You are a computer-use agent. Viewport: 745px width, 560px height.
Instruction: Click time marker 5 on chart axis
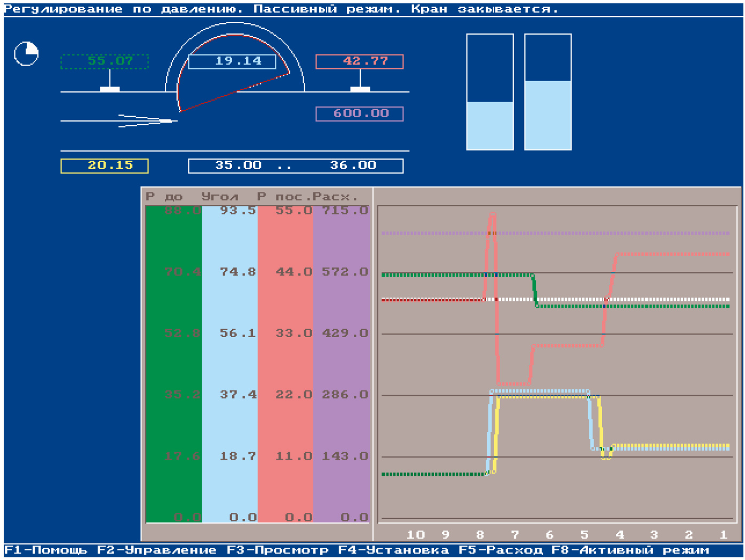click(x=584, y=534)
